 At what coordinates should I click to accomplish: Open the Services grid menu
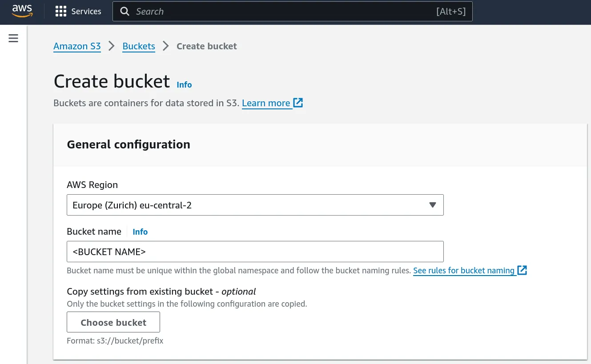point(61,12)
